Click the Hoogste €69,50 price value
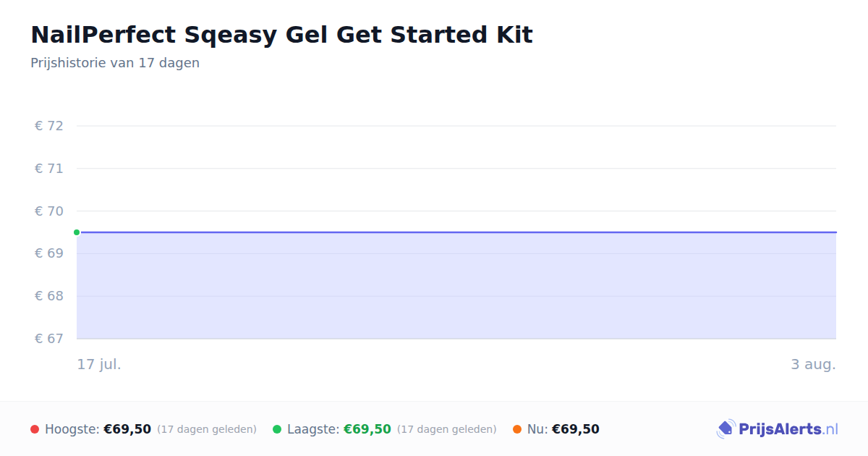This screenshot has height=456, width=868. pyautogui.click(x=127, y=429)
